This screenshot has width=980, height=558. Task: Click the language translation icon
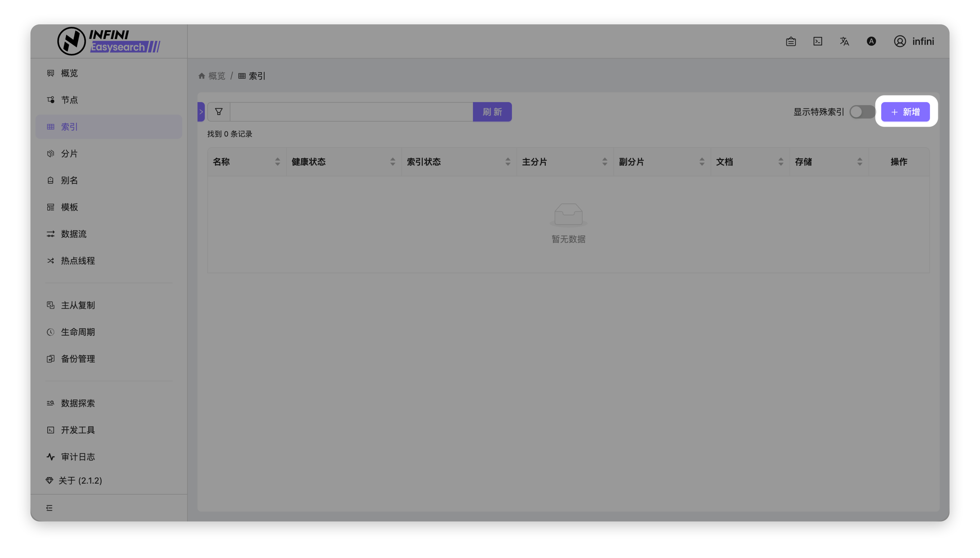[x=844, y=41]
